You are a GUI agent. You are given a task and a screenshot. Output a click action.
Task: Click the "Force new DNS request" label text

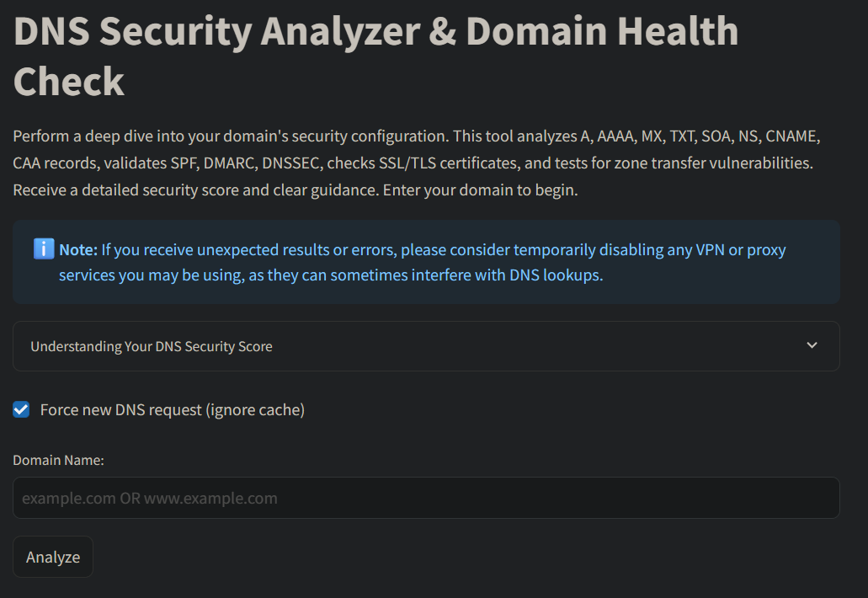coord(121,410)
